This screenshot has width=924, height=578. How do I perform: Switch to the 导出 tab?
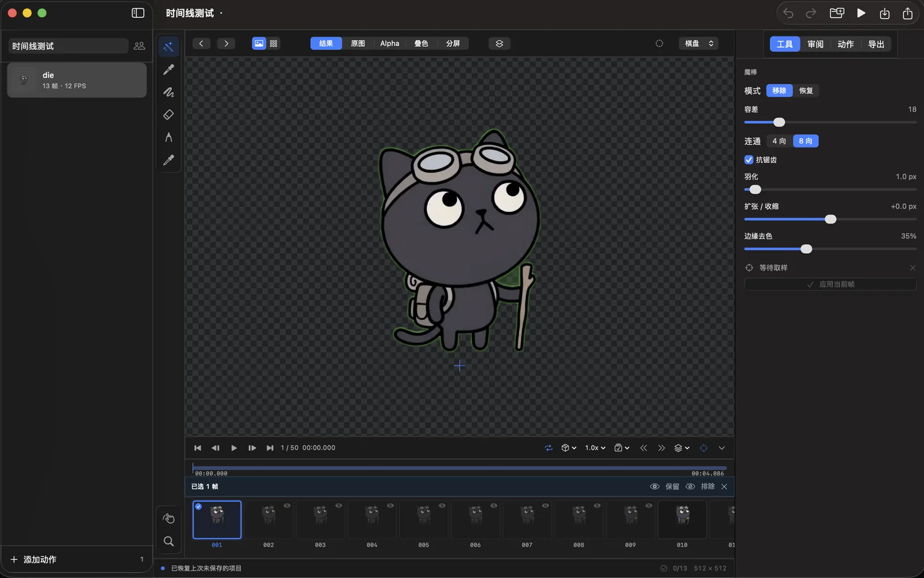[876, 44]
